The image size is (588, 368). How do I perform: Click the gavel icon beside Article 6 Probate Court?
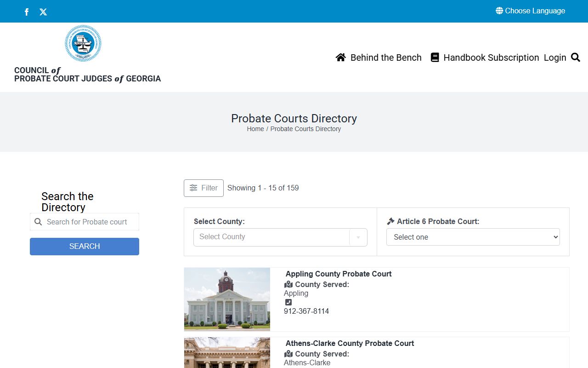click(390, 221)
